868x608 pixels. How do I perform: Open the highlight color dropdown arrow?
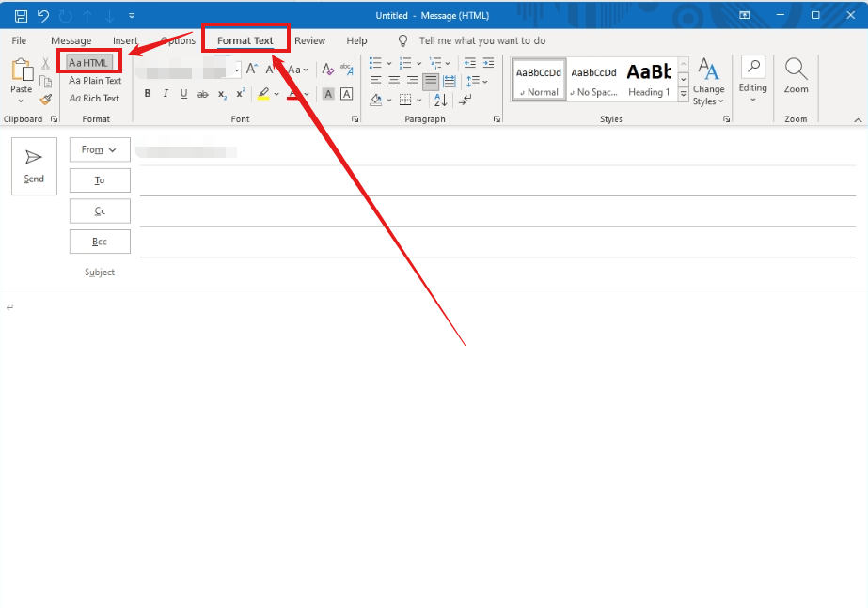click(x=276, y=94)
